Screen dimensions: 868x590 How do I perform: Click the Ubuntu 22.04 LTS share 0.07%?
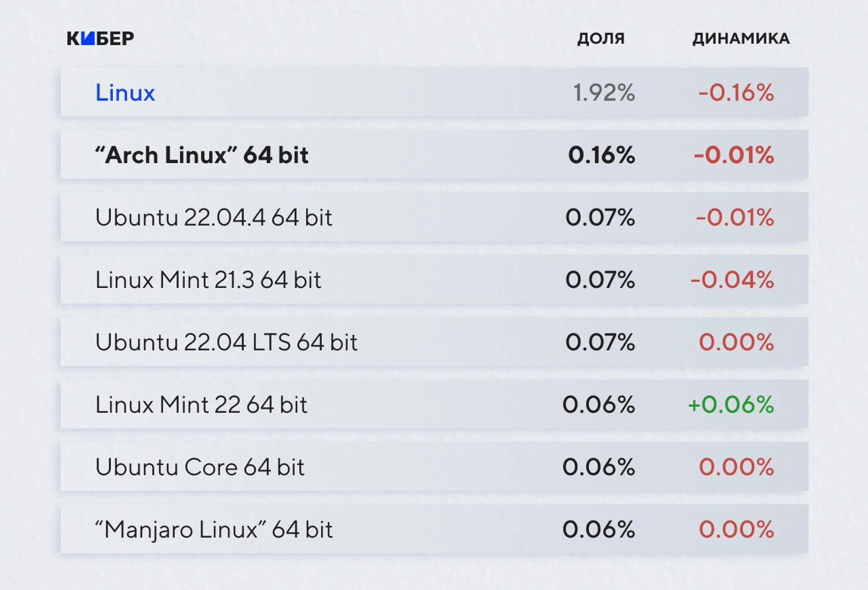(600, 343)
